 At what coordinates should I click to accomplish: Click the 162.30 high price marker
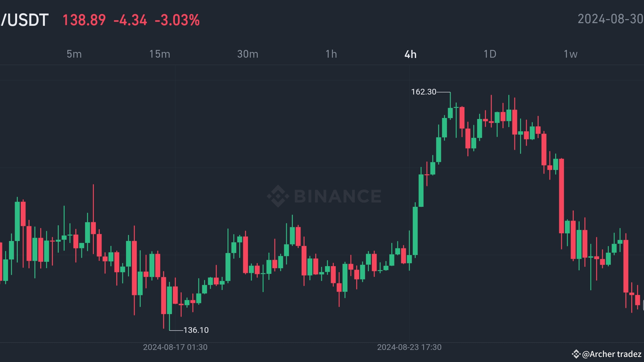[x=424, y=92]
